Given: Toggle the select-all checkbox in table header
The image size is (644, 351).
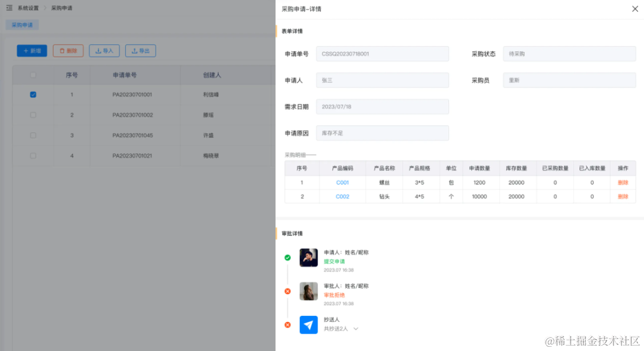Looking at the screenshot, I should pos(33,75).
